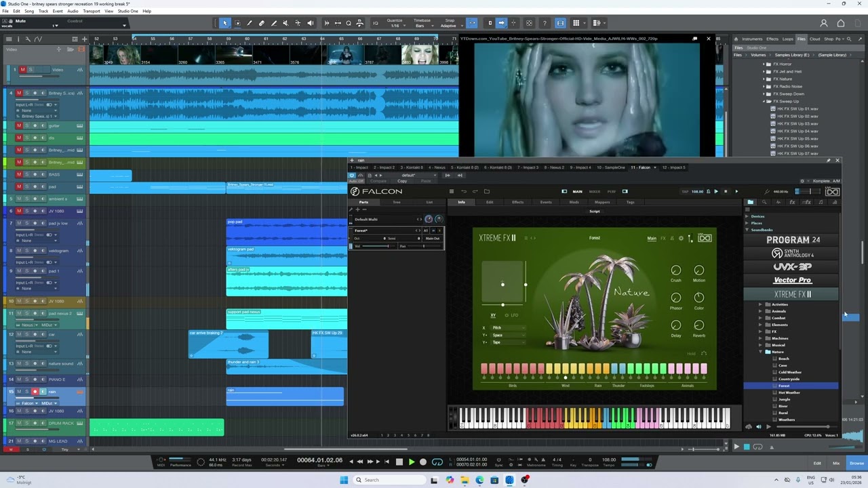The height and width of the screenshot is (488, 868).
Task: Select the Paint (pencil) tool
Action: click(x=274, y=23)
